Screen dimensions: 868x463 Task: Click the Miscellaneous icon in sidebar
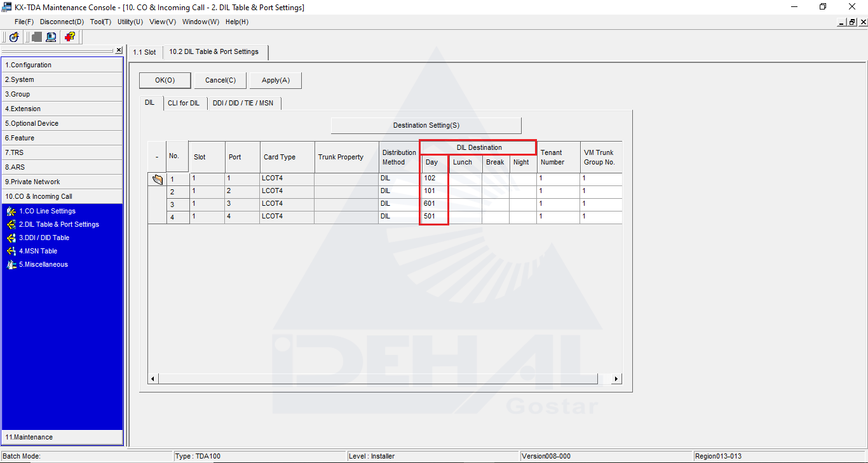click(11, 264)
